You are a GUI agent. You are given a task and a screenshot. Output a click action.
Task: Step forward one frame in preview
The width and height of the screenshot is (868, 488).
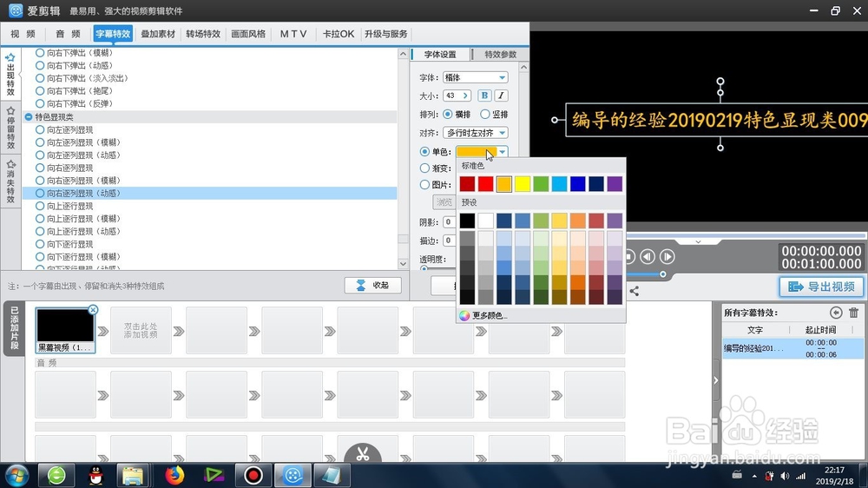point(667,256)
